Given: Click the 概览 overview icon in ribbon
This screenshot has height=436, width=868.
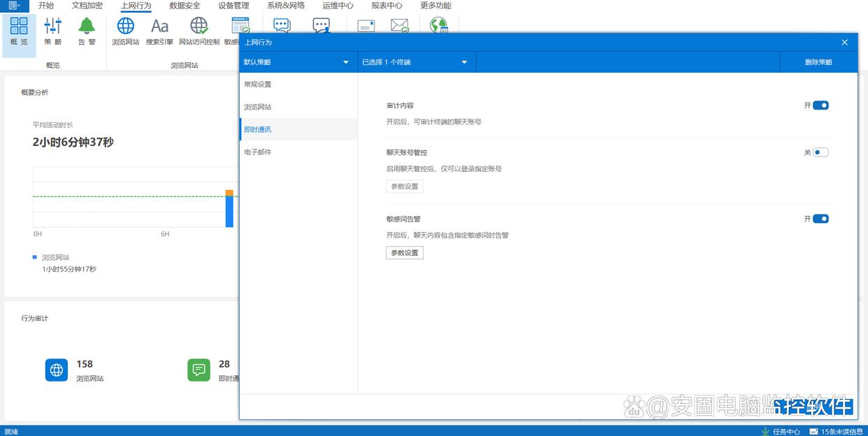Looking at the screenshot, I should (19, 32).
